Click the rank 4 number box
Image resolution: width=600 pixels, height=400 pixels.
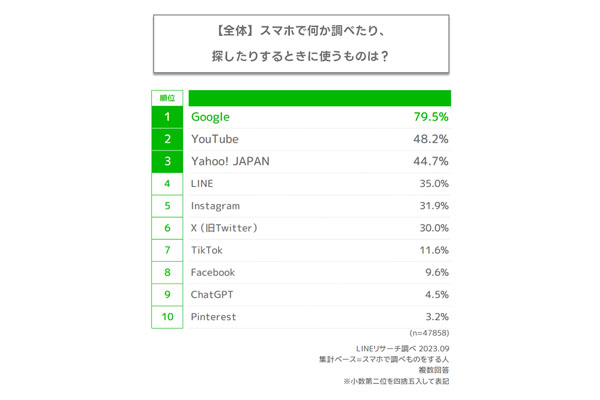click(x=167, y=184)
